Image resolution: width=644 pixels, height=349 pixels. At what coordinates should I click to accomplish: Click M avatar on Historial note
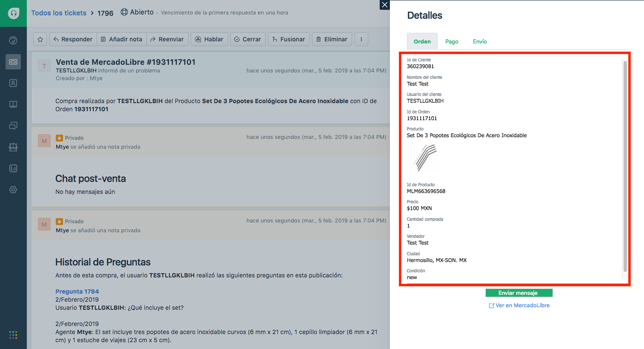click(44, 224)
